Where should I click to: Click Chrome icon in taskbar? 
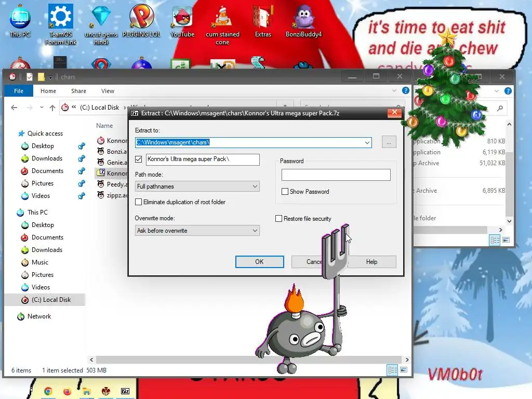(x=48, y=391)
